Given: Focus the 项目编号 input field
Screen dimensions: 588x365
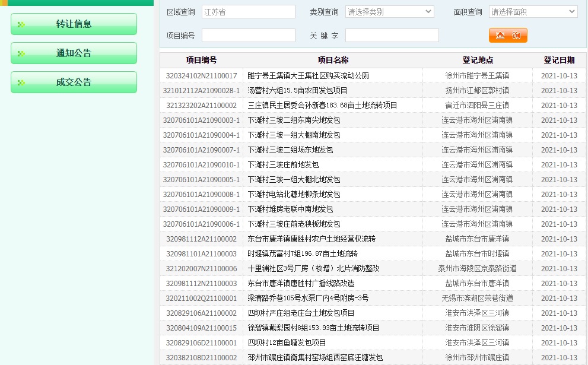Looking at the screenshot, I should [248, 36].
